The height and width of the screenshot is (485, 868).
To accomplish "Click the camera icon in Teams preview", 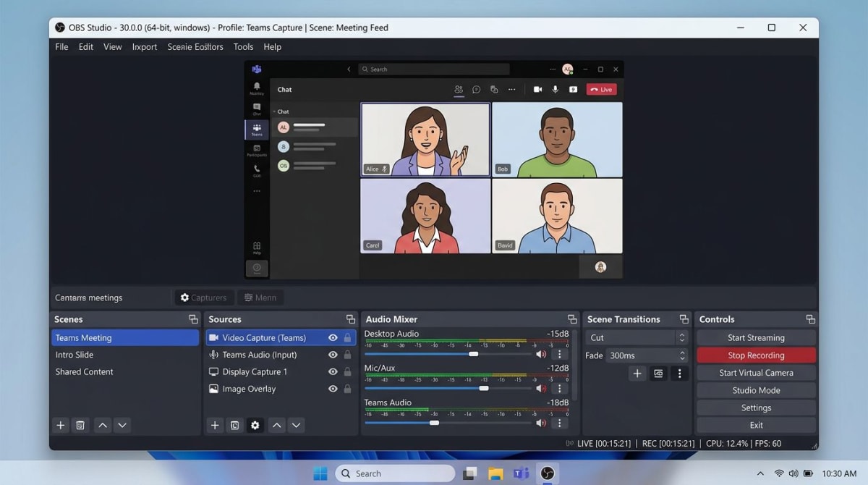I will click(537, 90).
